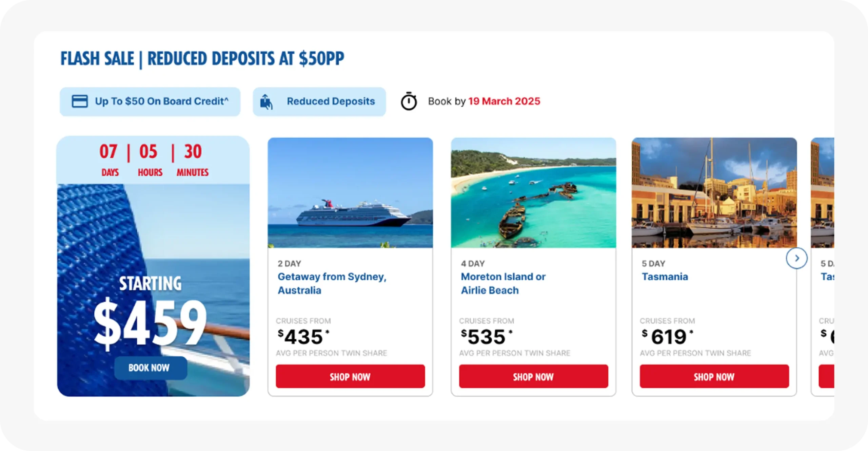This screenshot has width=868, height=451.
Task: Open the Moreton Island shipwrecks photo
Action: (x=533, y=193)
